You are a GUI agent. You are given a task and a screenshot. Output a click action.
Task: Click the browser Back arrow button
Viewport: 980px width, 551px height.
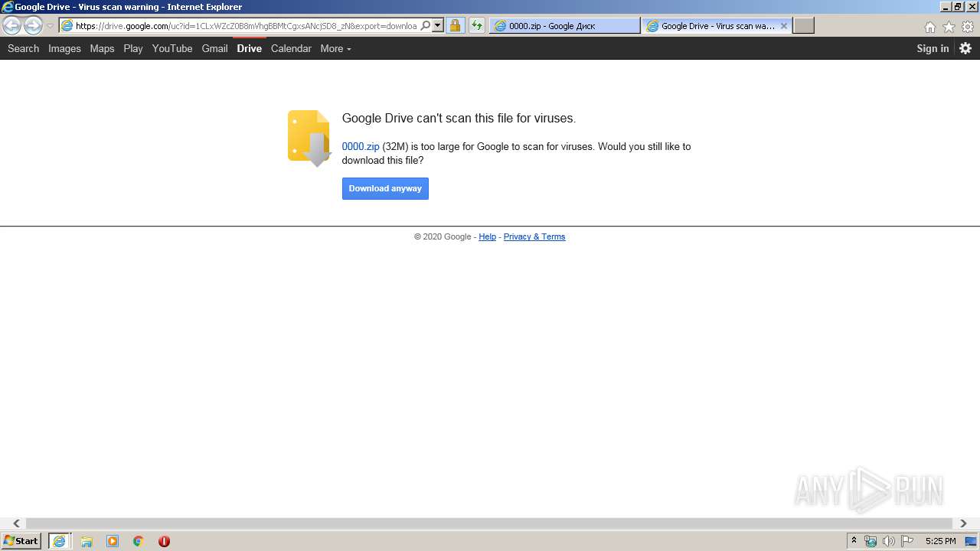tap(11, 25)
